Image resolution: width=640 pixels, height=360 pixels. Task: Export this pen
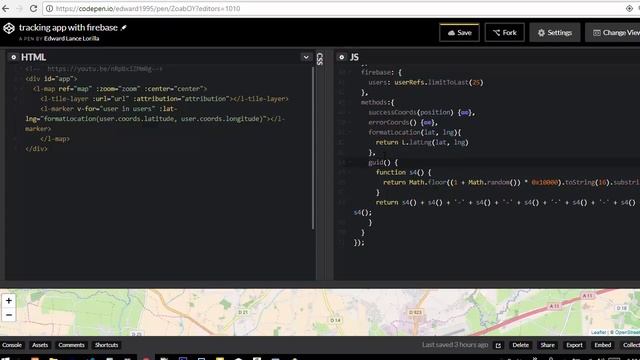pos(574,345)
